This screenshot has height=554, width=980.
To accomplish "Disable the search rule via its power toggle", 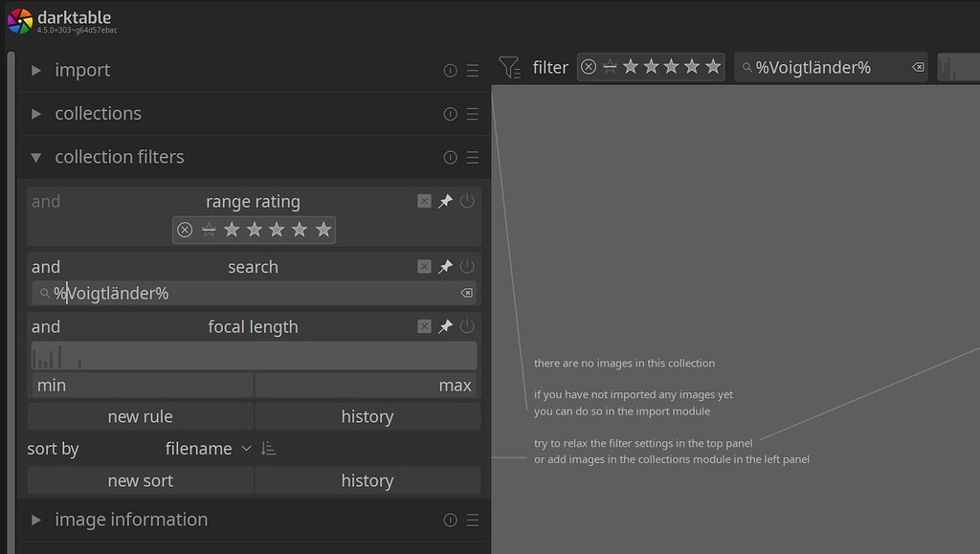I will [468, 266].
